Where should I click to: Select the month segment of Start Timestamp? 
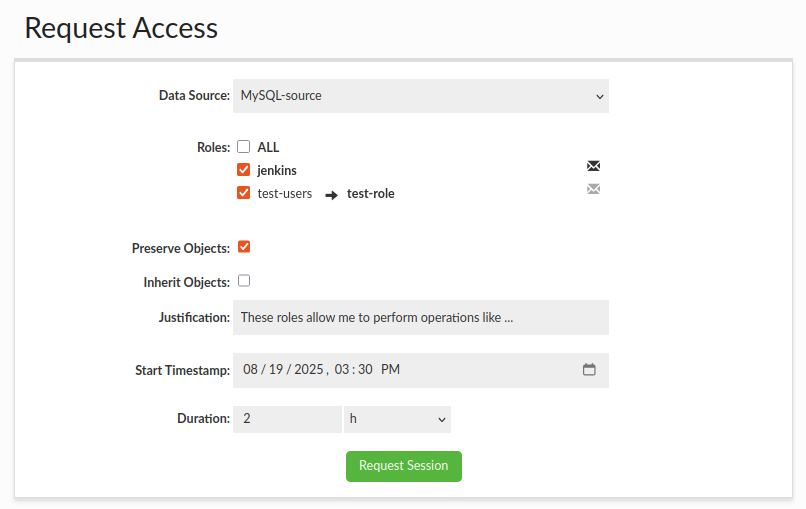point(250,370)
